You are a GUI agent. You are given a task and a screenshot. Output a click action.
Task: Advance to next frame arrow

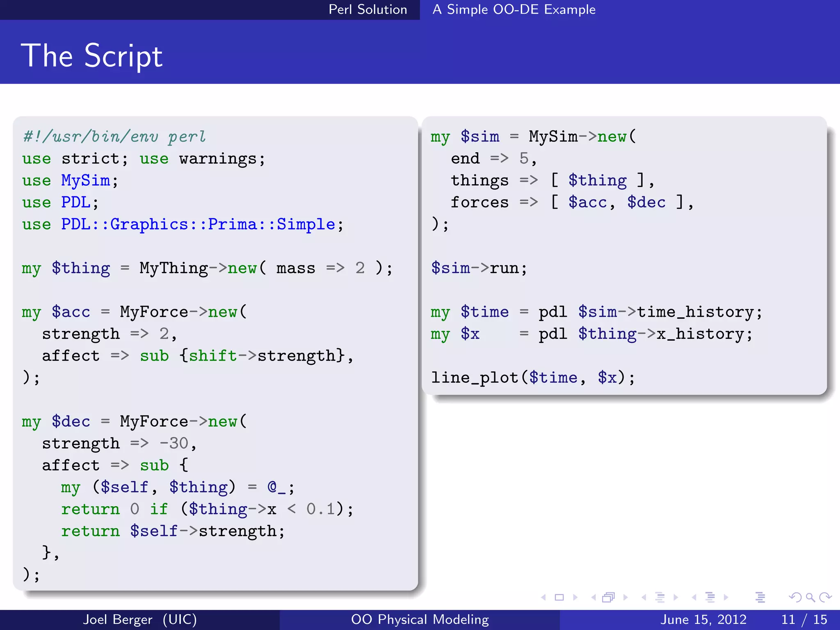625,598
